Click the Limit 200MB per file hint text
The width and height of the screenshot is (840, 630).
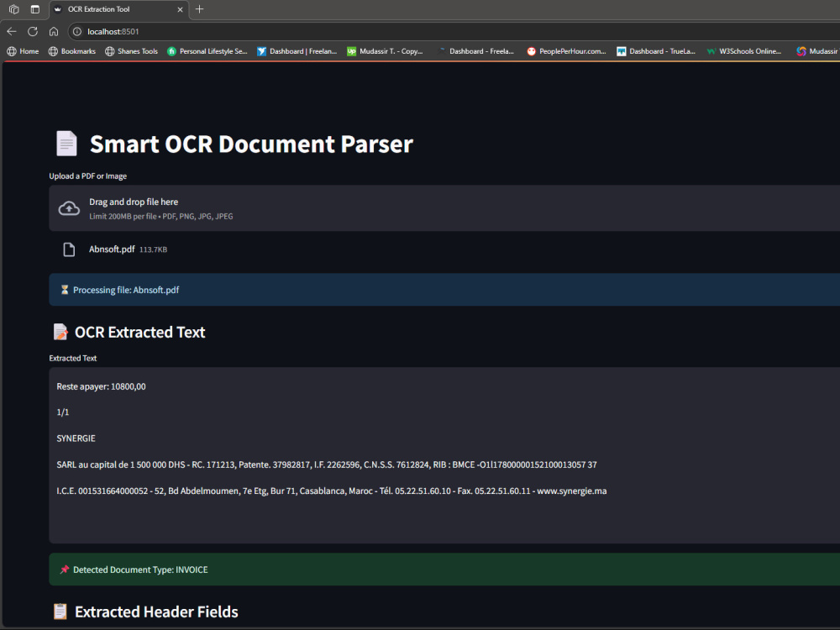[160, 217]
